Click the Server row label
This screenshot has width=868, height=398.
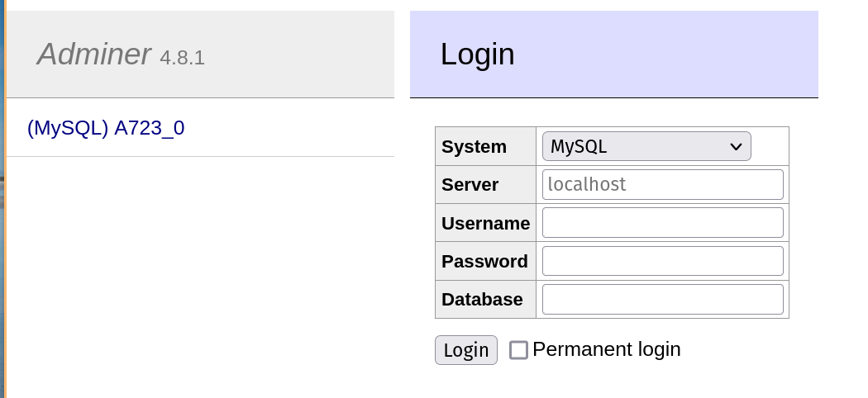click(470, 185)
